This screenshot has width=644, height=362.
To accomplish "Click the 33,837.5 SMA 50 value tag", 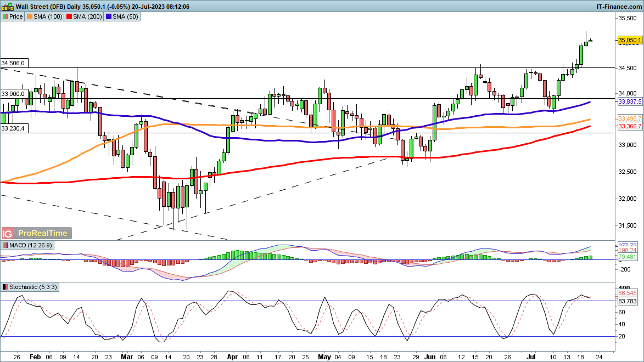I will tap(630, 102).
